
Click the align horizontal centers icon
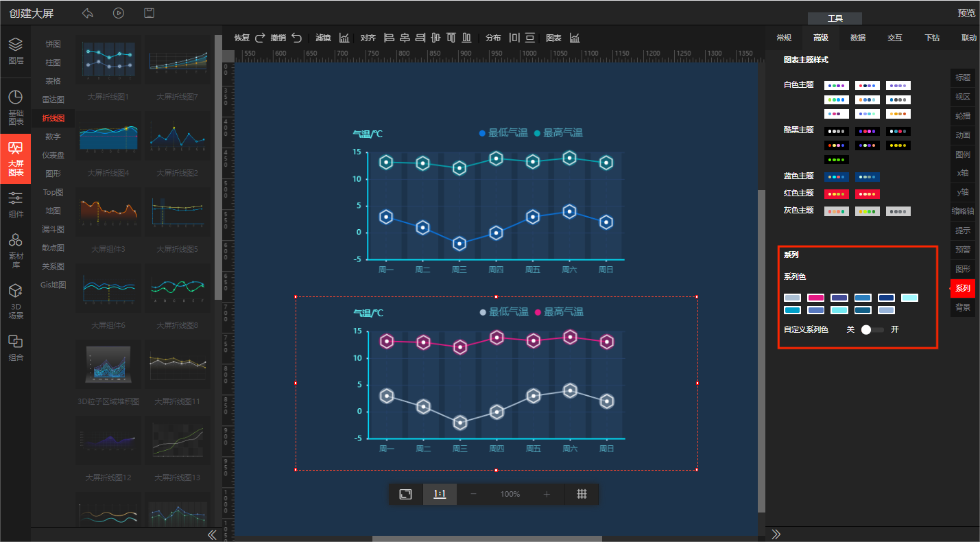click(x=405, y=38)
